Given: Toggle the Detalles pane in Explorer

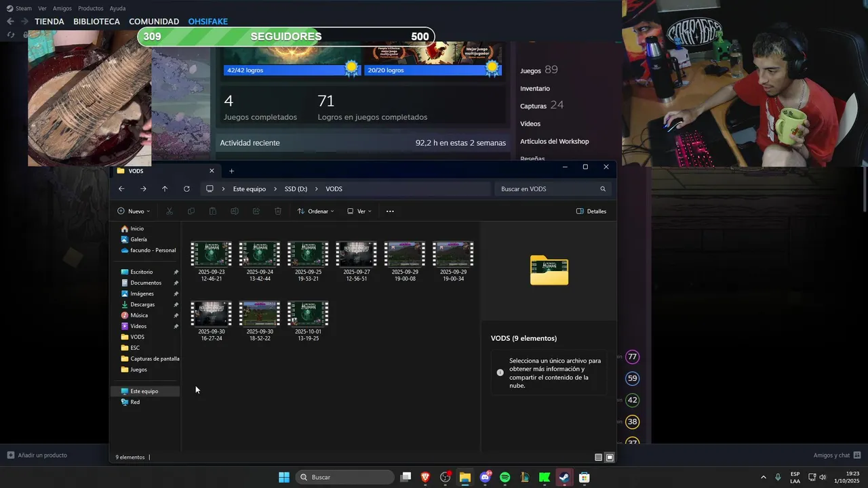Looking at the screenshot, I should coord(591,211).
